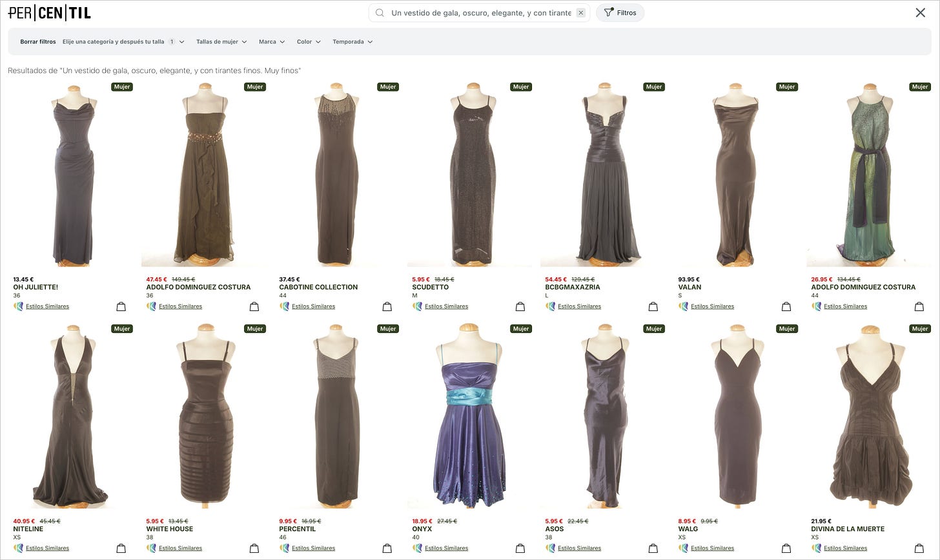Add the ADOLFO DOMINGUEZ size 44 dress to bag

tap(919, 306)
